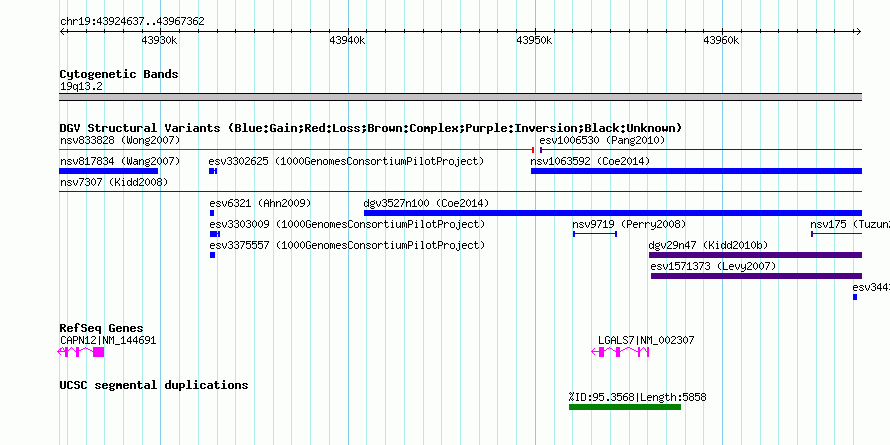Open the nsv7307 (Kidd2008) label
890x445 pixels.
click(x=114, y=182)
